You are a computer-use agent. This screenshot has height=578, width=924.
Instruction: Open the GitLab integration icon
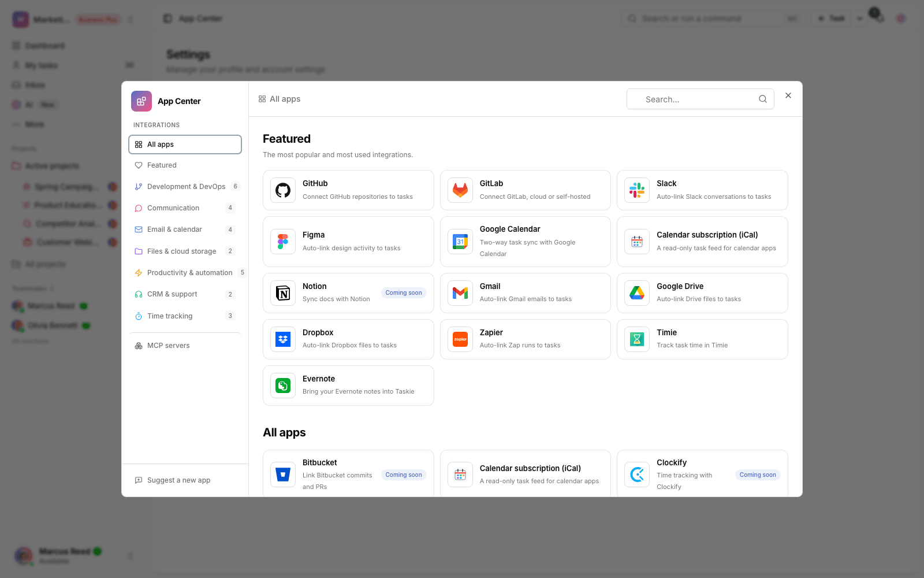(460, 190)
